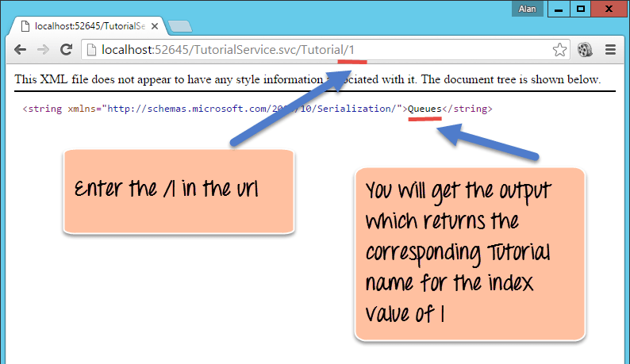Viewport: 630px width, 364px height.
Task: Bookmark this page with the star icon
Action: pyautogui.click(x=559, y=50)
